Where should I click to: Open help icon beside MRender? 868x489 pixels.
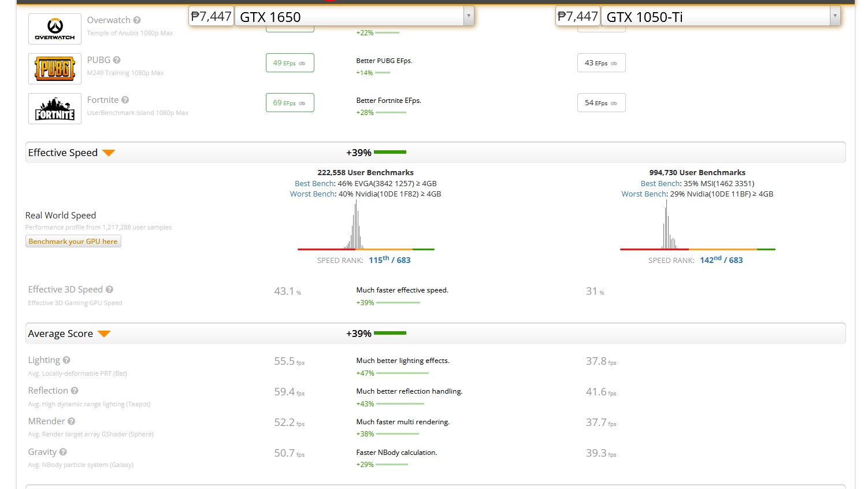(72, 421)
